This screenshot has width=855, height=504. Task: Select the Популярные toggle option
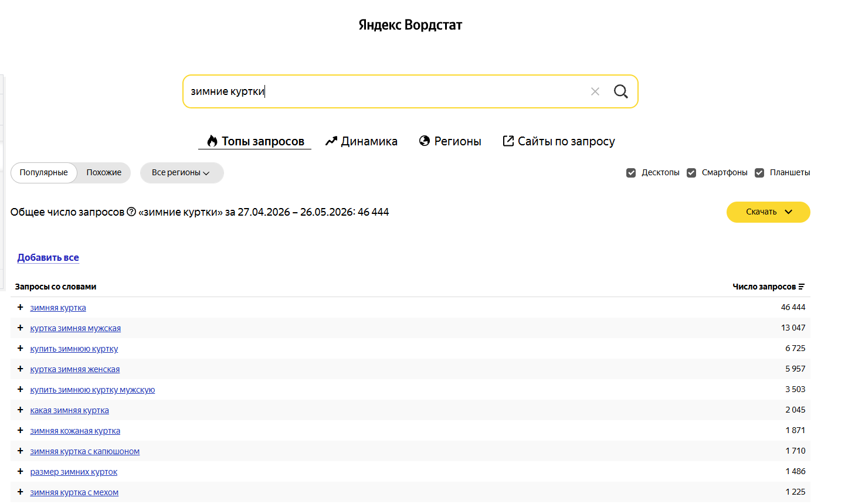coord(44,173)
